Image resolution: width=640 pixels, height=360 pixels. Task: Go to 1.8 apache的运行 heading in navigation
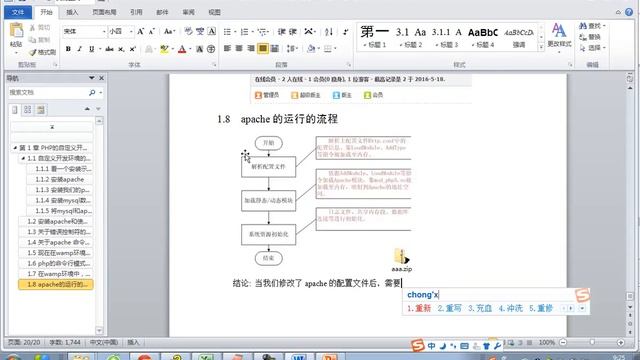[56, 284]
